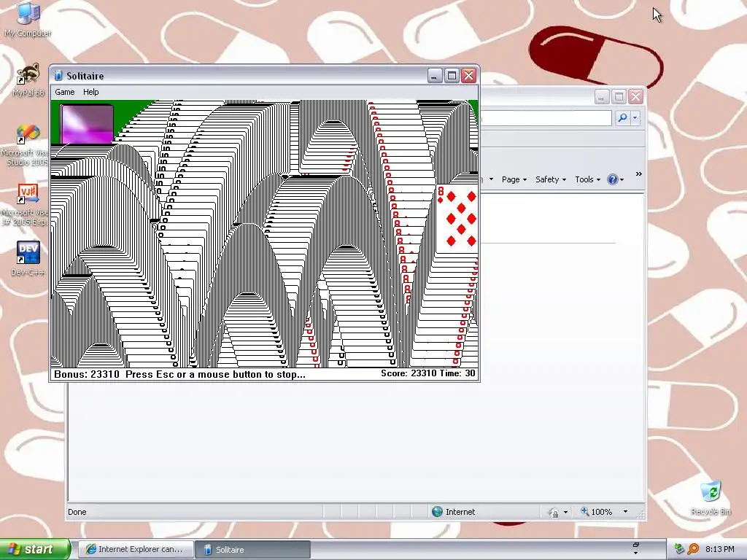Click the purple card deck in Solitaire
The image size is (747, 560).
click(87, 124)
